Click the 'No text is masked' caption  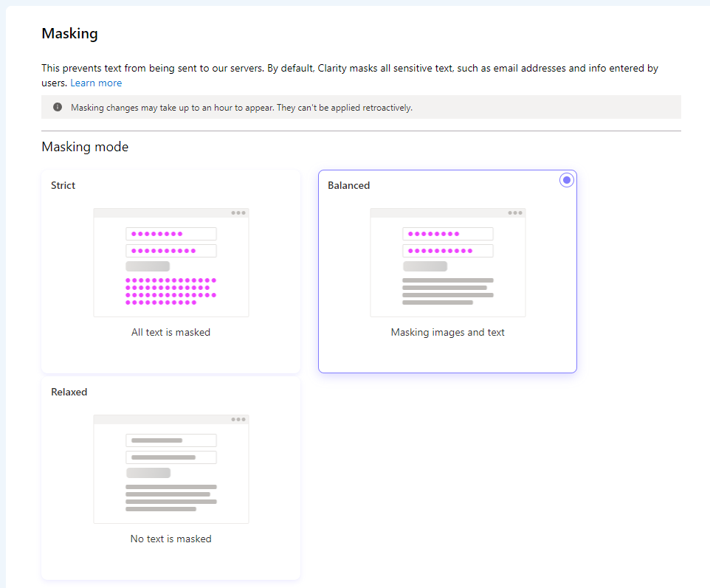[170, 539]
